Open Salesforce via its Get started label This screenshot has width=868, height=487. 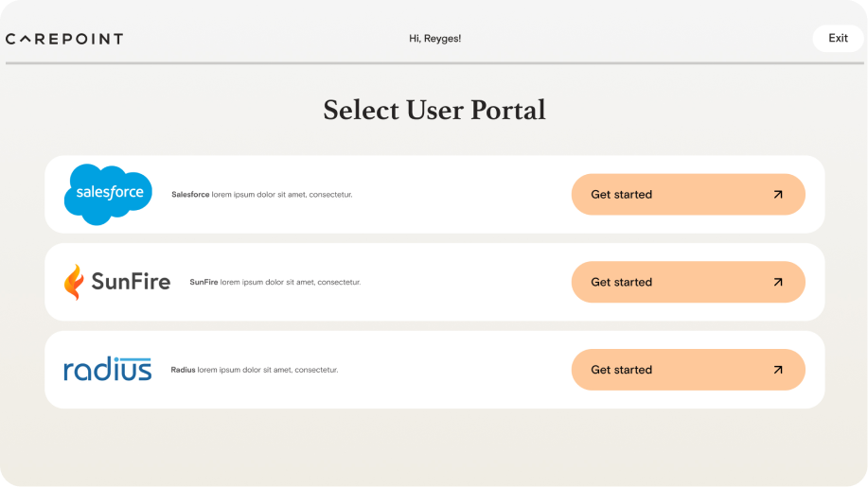(x=621, y=195)
